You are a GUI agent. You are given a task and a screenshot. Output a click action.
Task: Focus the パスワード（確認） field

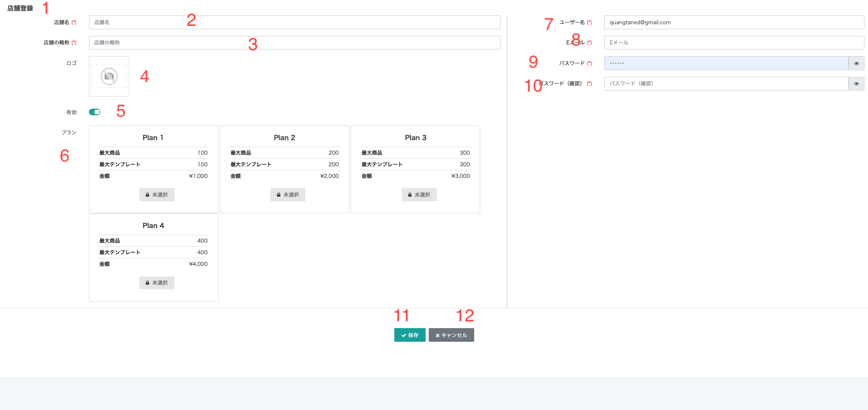(725, 84)
